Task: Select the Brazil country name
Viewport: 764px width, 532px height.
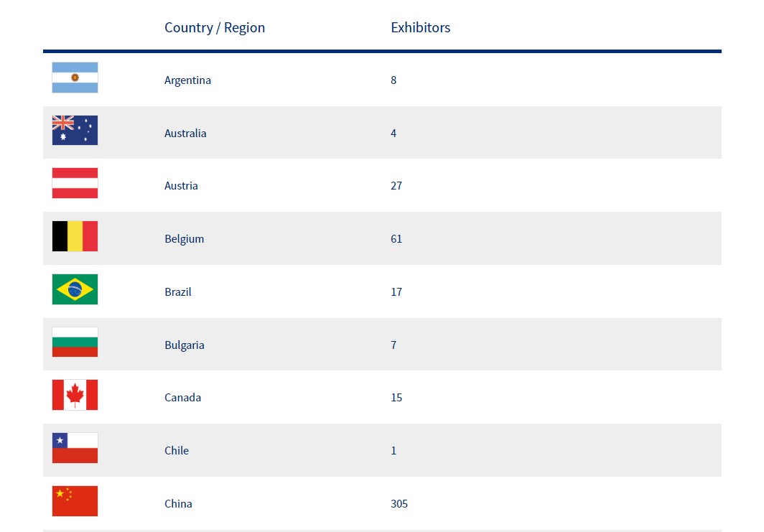Action: coord(177,292)
